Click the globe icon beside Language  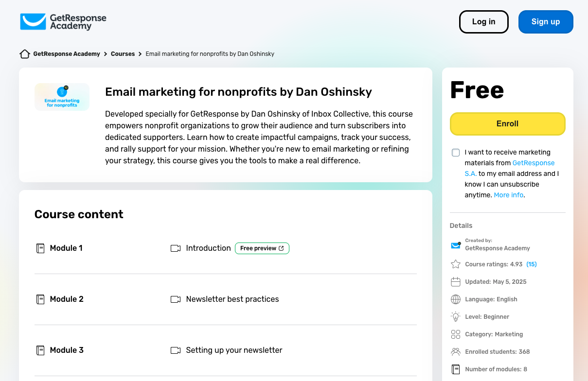click(456, 299)
